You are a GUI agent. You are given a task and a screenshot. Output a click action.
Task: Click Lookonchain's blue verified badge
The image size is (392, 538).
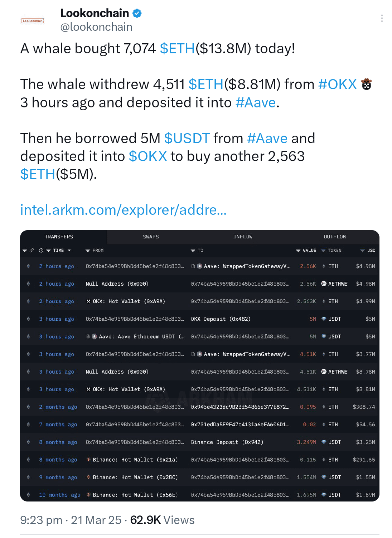point(137,13)
